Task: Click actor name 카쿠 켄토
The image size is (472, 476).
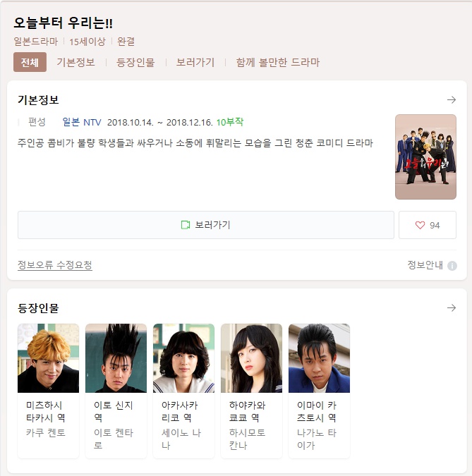Action: pyautogui.click(x=46, y=432)
